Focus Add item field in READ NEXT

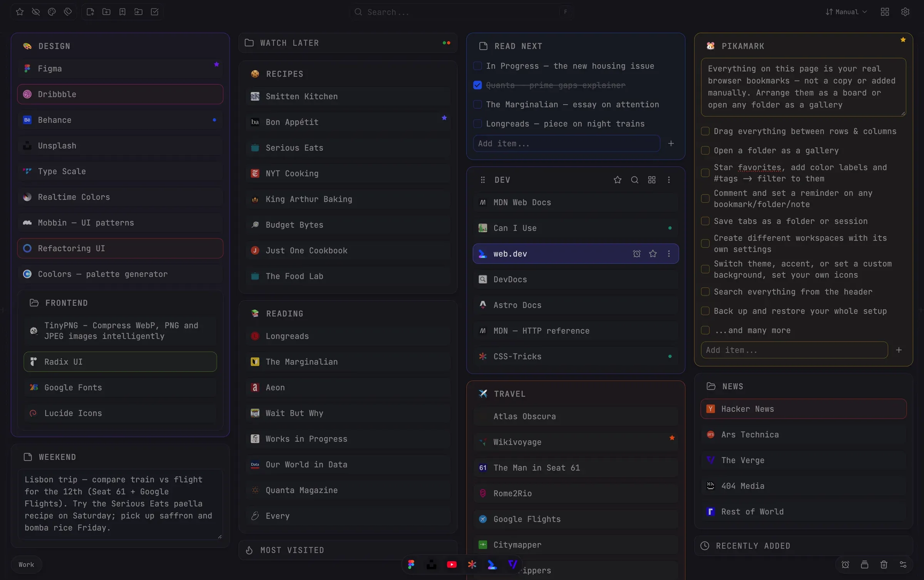click(x=566, y=144)
